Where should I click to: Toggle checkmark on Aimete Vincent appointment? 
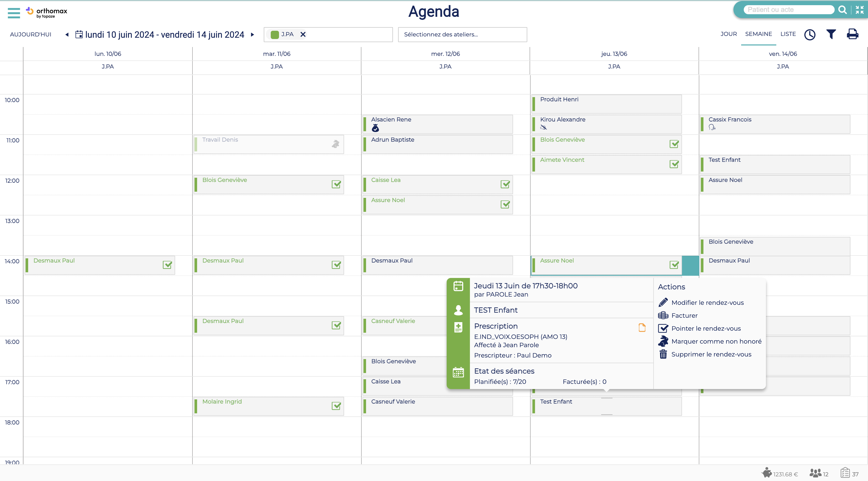tap(674, 164)
